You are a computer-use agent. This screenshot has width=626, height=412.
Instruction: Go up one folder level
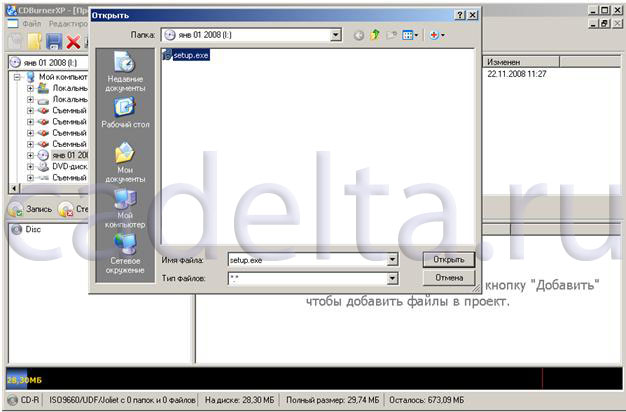tap(375, 35)
